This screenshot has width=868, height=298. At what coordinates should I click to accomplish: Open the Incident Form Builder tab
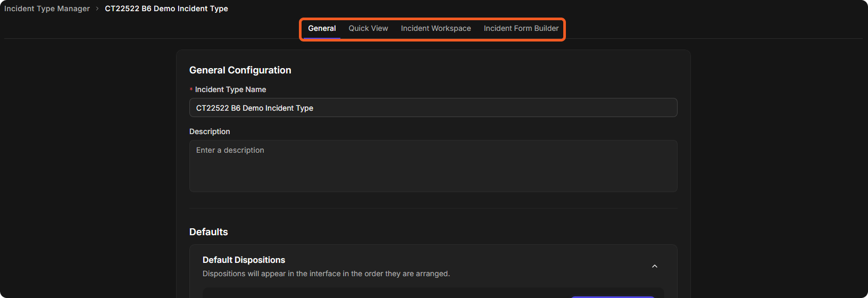[521, 29]
